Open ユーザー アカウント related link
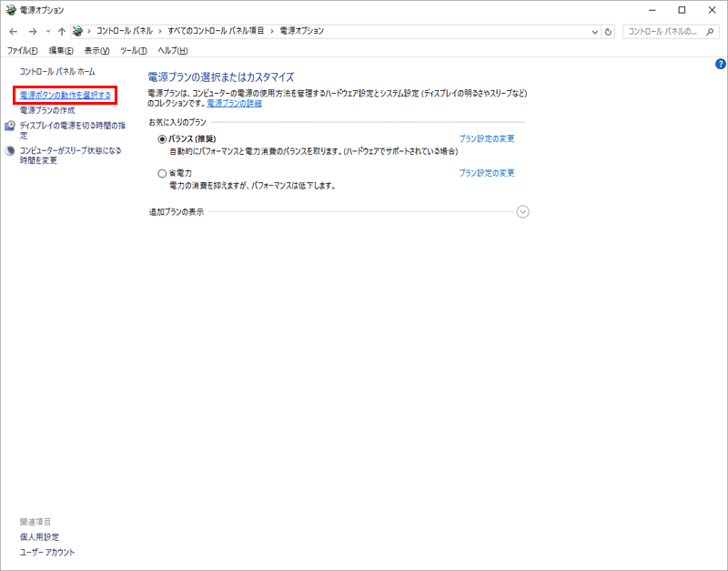The width and height of the screenshot is (728, 571). tap(47, 552)
